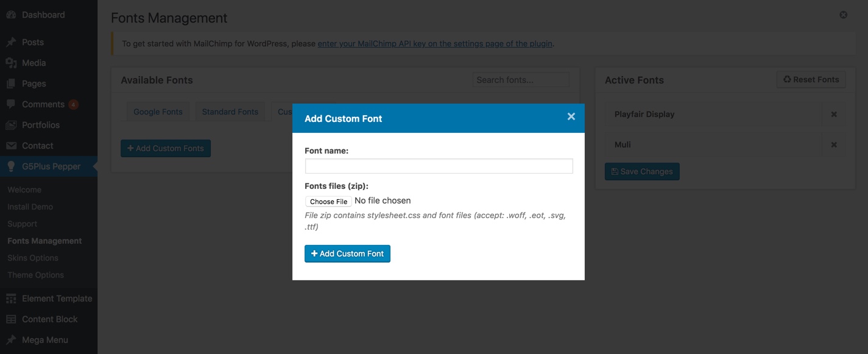Click the Fonts Management page heading
Screen dimensions: 868x354
click(x=169, y=18)
